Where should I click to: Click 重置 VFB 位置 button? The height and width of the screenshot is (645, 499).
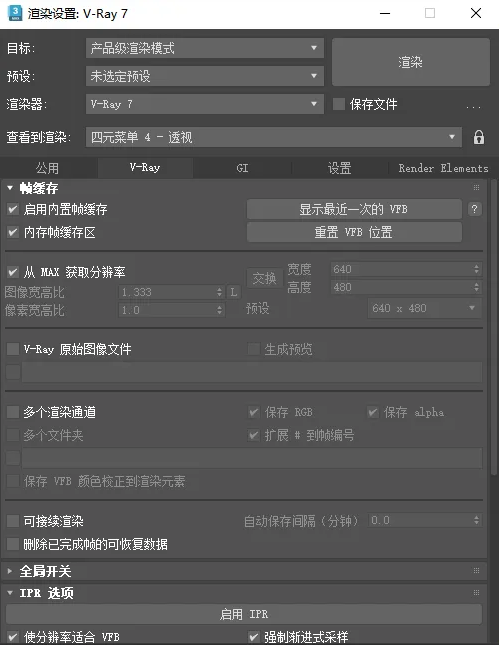354,232
